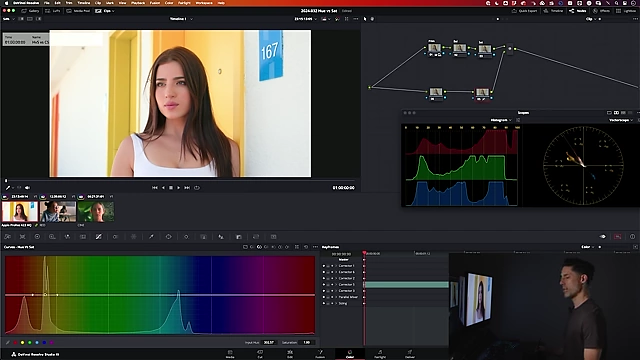Open the Tracker palette

point(186,237)
